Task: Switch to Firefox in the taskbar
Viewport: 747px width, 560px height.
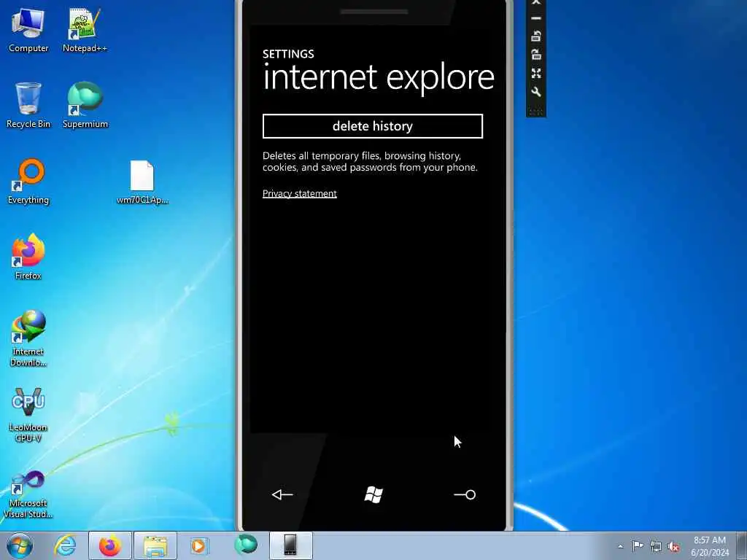Action: click(110, 545)
